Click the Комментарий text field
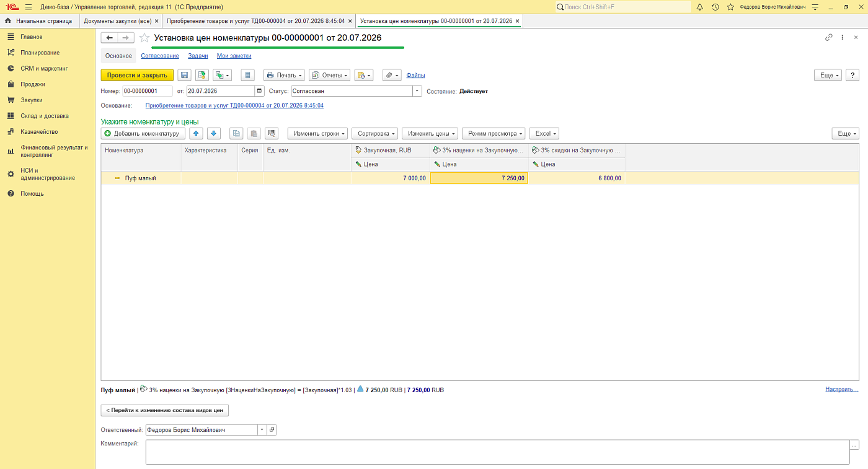Image resolution: width=868 pixels, height=469 pixels. point(497,452)
